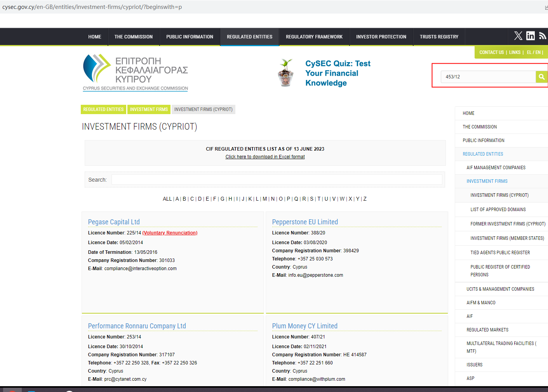Viewport: 548px width, 392px height.
Task: Open PUBLIC INFORMATION top navigation menu
Action: coord(190,37)
